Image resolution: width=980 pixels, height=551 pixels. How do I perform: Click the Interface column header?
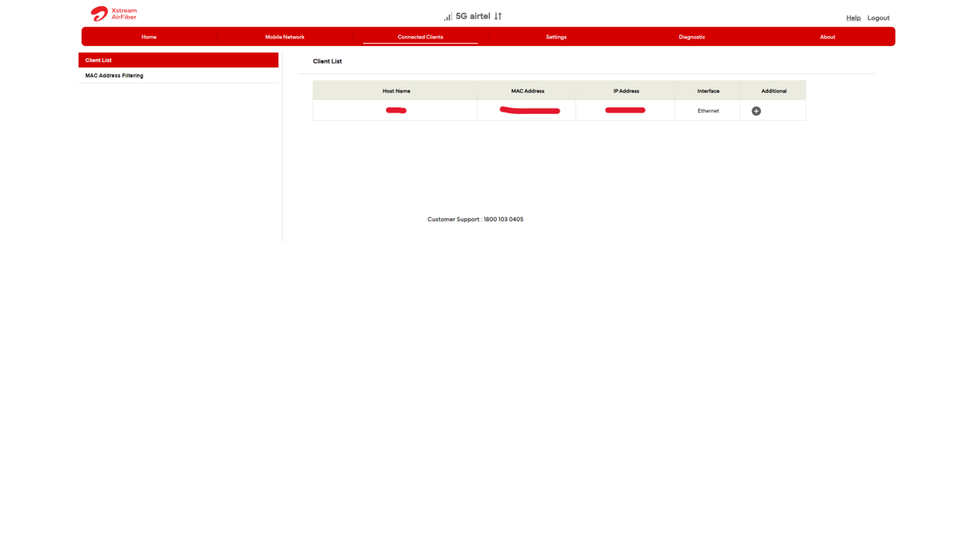click(x=708, y=91)
